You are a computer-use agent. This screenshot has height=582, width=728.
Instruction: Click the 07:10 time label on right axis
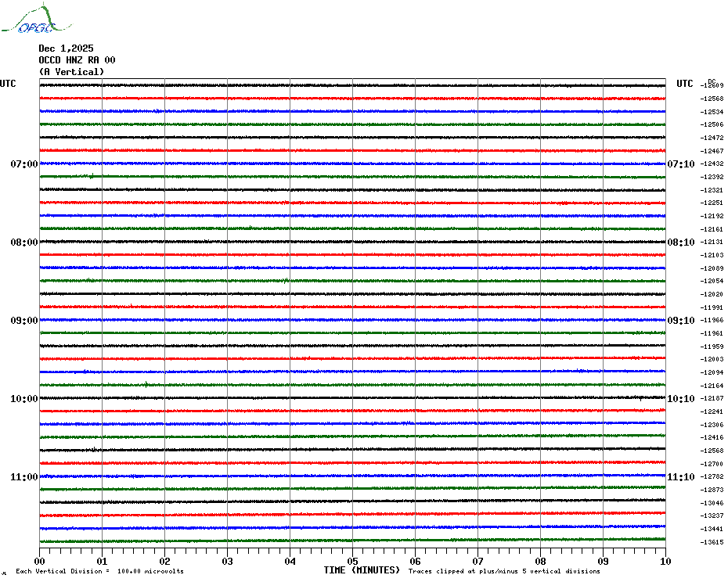tap(680, 164)
